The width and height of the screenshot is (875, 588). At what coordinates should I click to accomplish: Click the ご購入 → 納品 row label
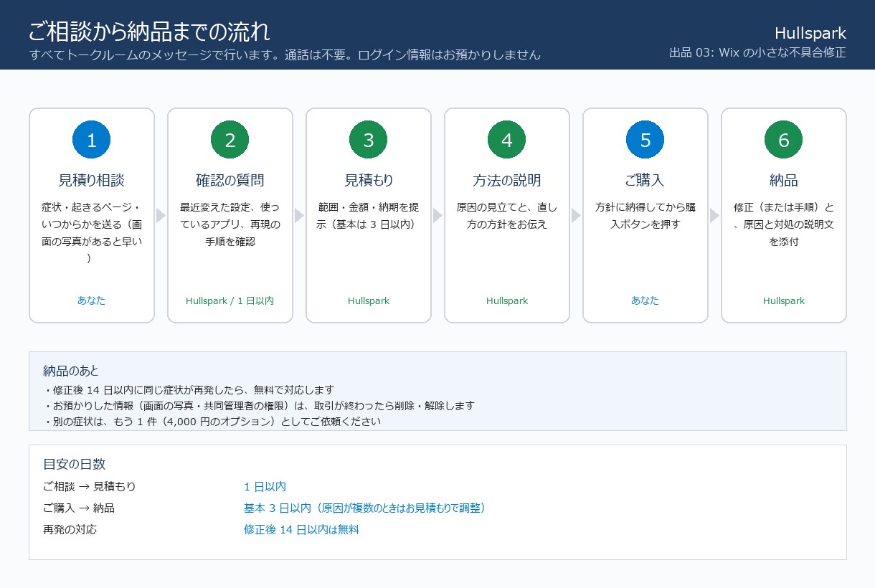(79, 508)
